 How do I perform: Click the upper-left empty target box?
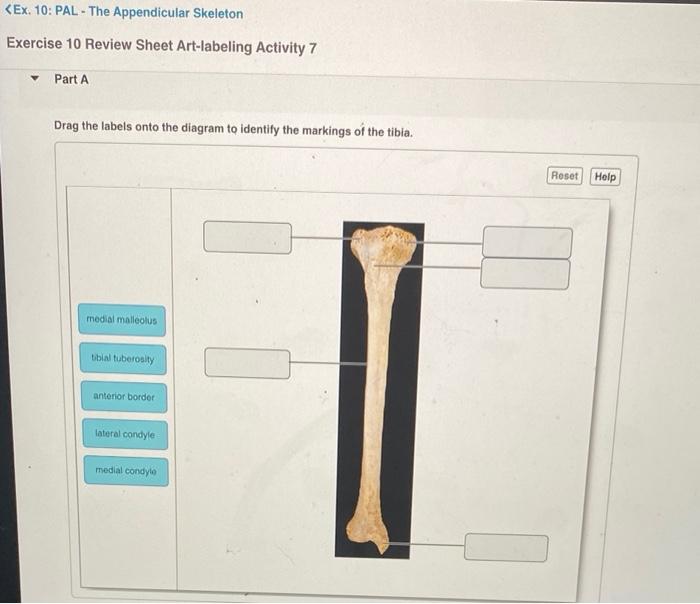248,238
